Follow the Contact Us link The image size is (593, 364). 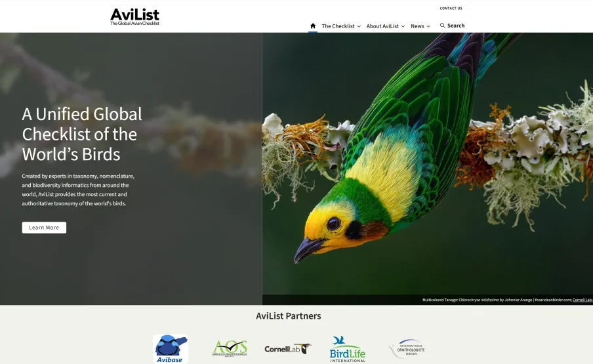click(451, 9)
